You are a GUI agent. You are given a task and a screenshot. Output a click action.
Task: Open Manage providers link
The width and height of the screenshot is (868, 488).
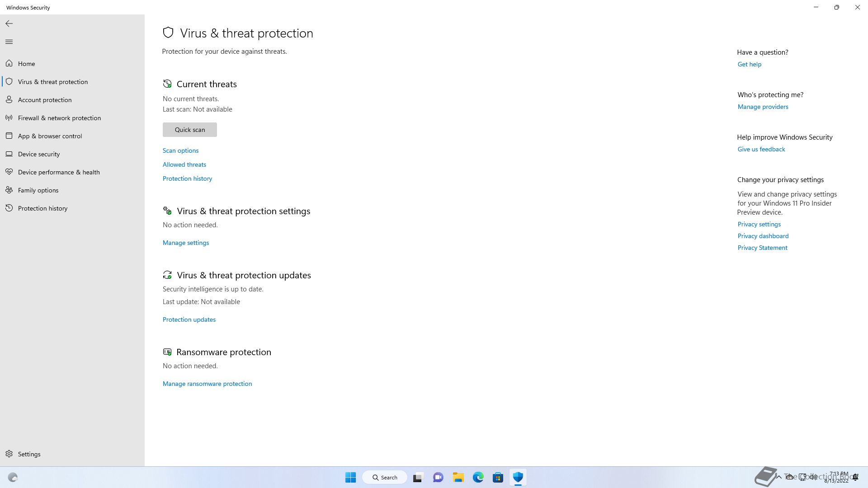coord(763,107)
